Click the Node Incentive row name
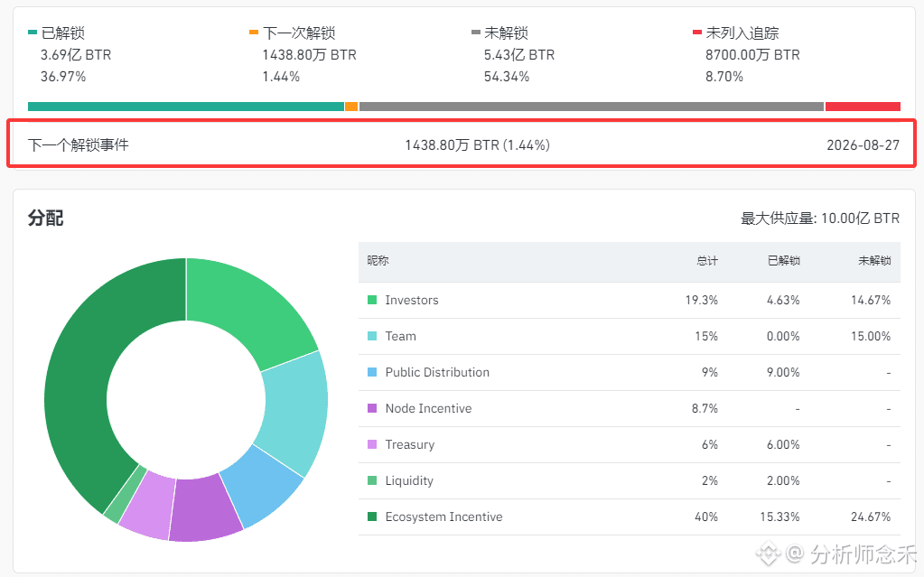 (428, 408)
